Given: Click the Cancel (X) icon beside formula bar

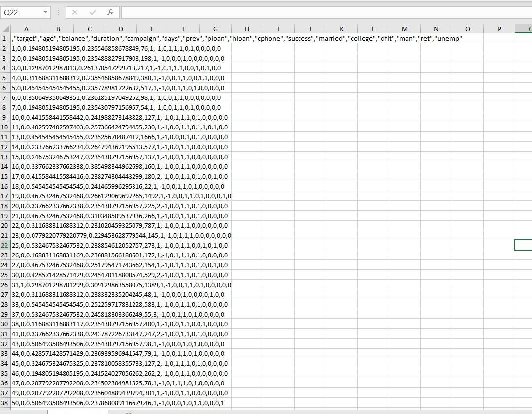Looking at the screenshot, I should coord(75,12).
